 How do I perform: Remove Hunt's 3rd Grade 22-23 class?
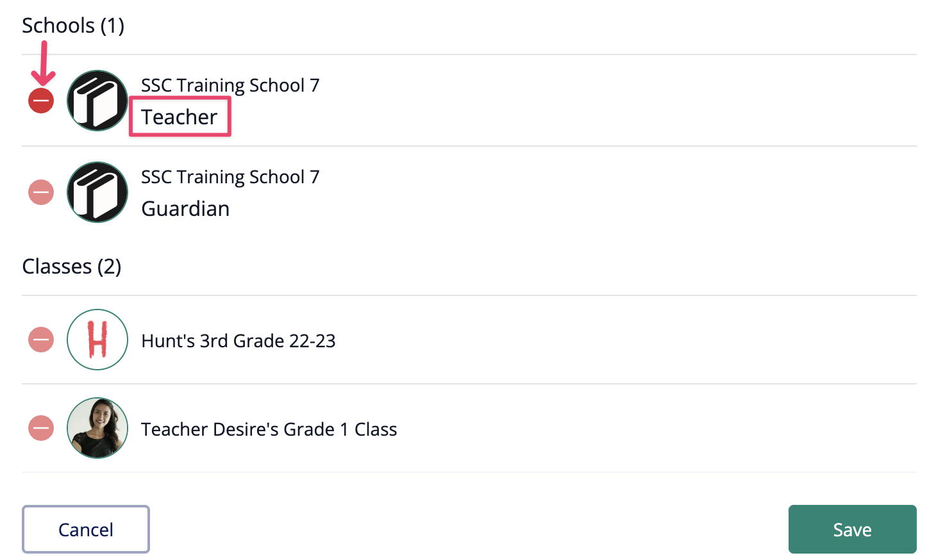coord(41,340)
